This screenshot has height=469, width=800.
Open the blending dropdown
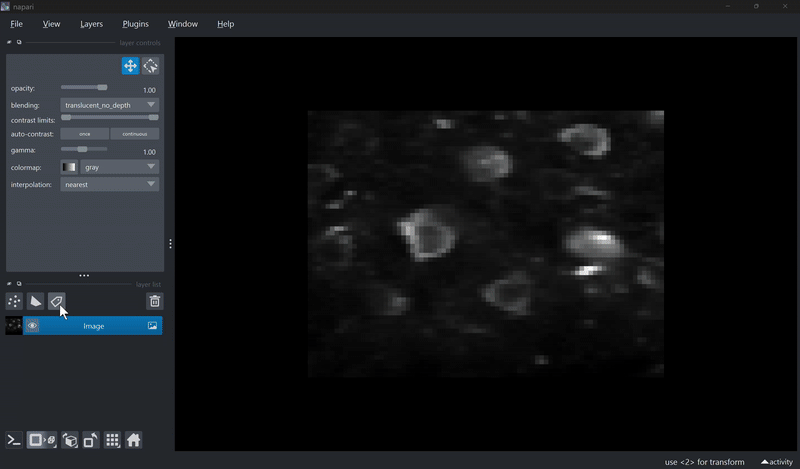[x=109, y=104]
